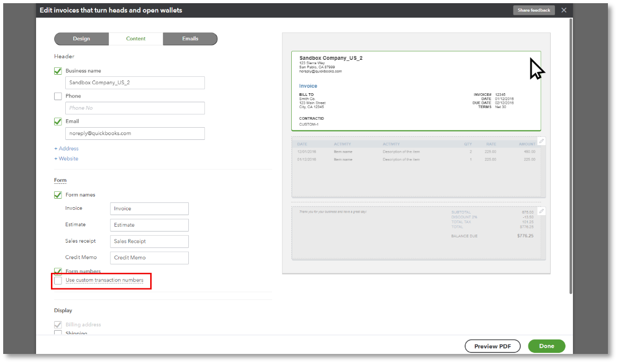
Task: Switch to the Design tab
Action: tap(82, 39)
